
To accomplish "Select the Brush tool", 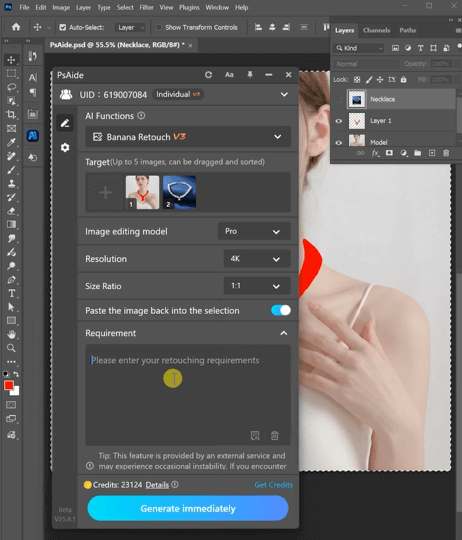I will [11, 170].
